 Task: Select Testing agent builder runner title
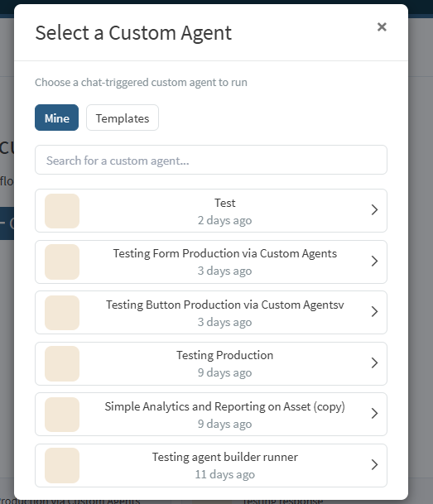click(224, 457)
